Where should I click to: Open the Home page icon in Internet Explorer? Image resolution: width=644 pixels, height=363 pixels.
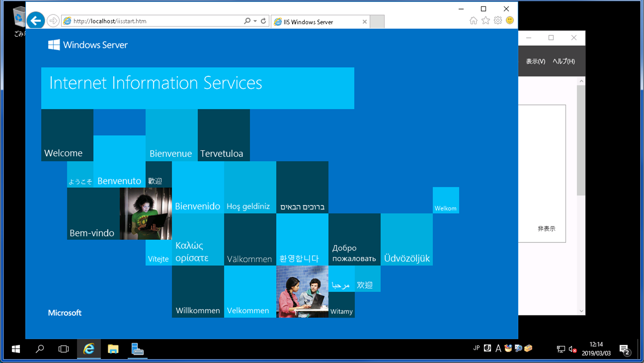coord(473,20)
